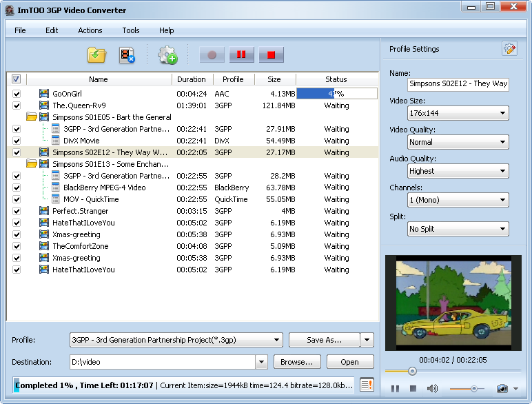This screenshot has height=404, width=532.
Task: Open the Actions menu
Action: point(90,30)
